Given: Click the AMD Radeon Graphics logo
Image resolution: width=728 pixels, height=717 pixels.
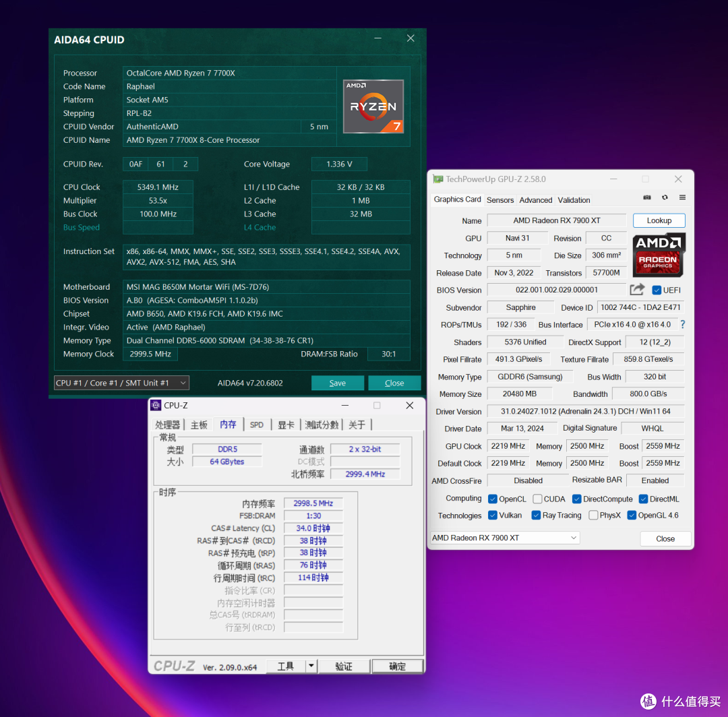Looking at the screenshot, I should (x=659, y=255).
